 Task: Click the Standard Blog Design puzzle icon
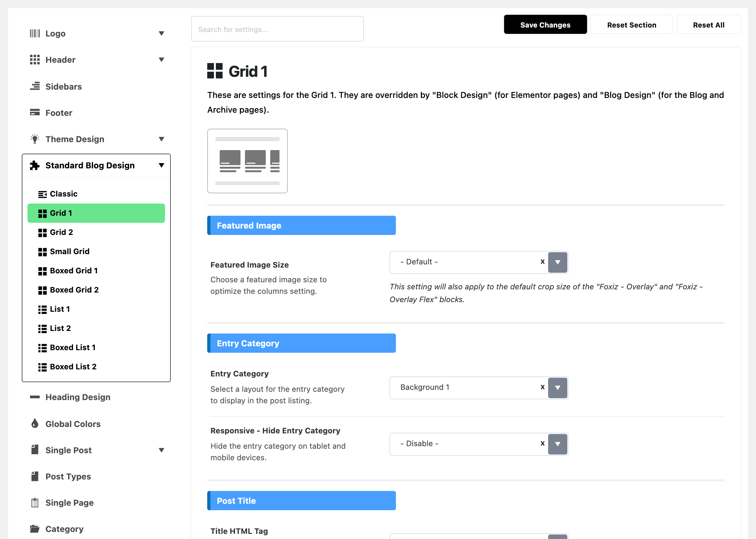tap(35, 165)
